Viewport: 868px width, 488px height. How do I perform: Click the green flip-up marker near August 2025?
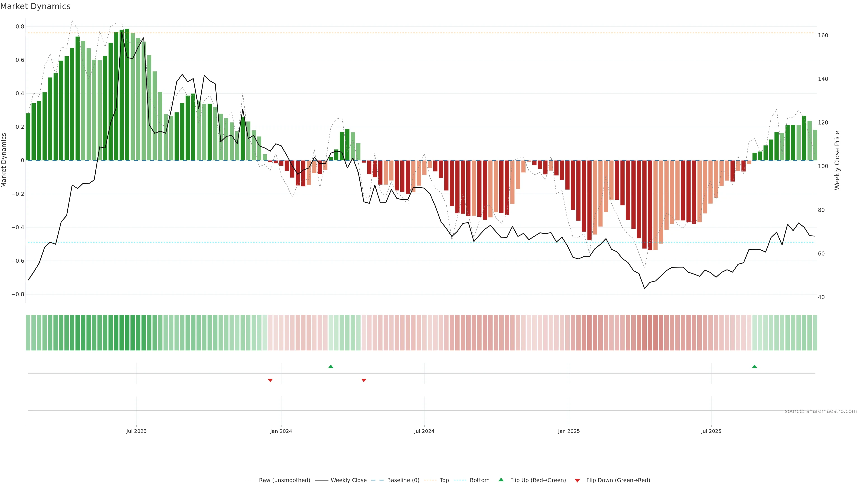[x=755, y=366]
